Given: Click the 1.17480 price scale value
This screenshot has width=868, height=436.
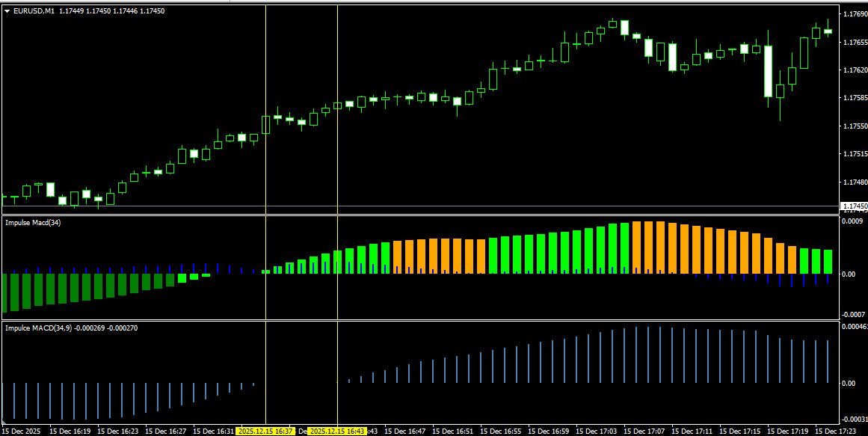Looking at the screenshot, I should (854, 182).
